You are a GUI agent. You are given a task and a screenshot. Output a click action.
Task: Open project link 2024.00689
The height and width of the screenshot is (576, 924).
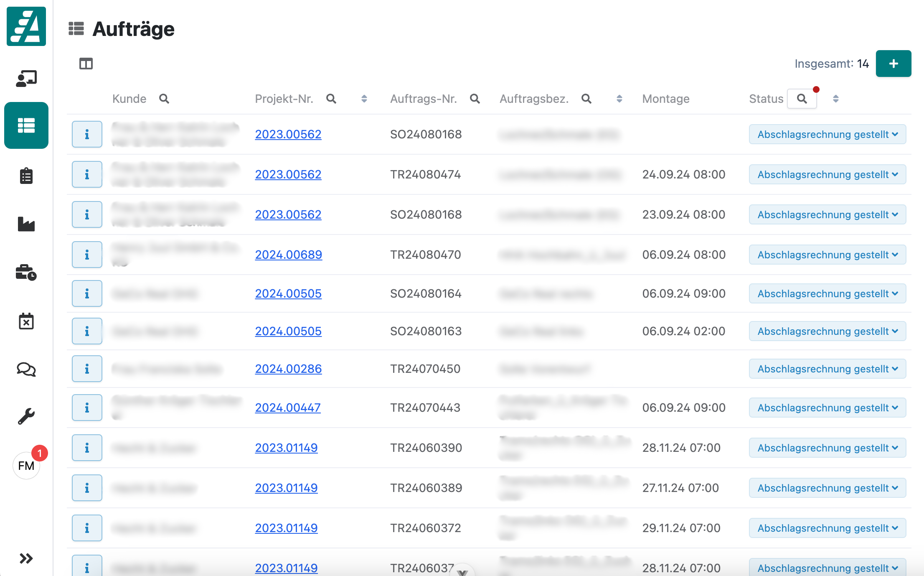(x=288, y=255)
